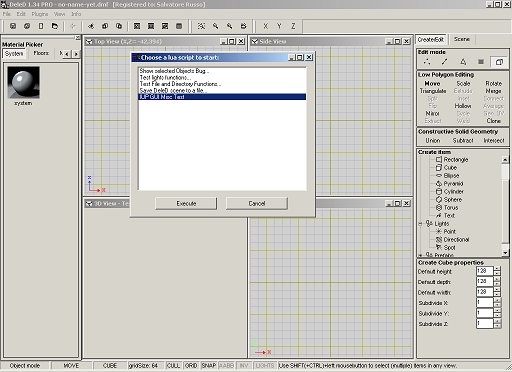This screenshot has width=512, height=372.
Task: Click the Hollow editing command
Action: click(463, 106)
